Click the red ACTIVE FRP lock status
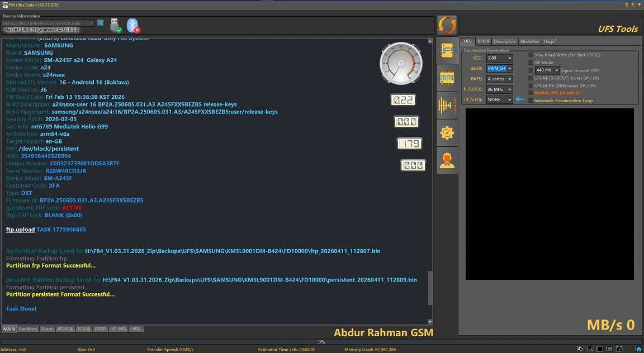Viewport: 644px width, 353px height. (72, 208)
